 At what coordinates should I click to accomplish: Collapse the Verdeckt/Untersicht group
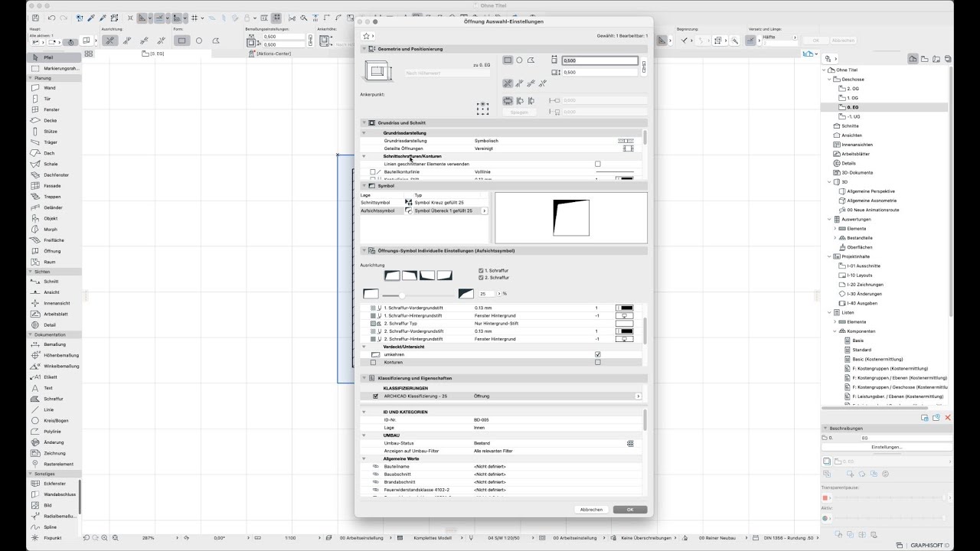364,347
